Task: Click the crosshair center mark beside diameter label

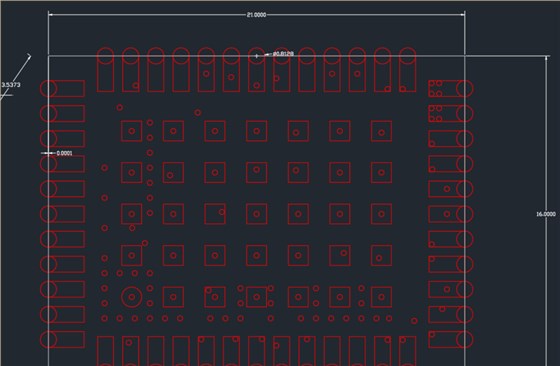Action: 256,56
